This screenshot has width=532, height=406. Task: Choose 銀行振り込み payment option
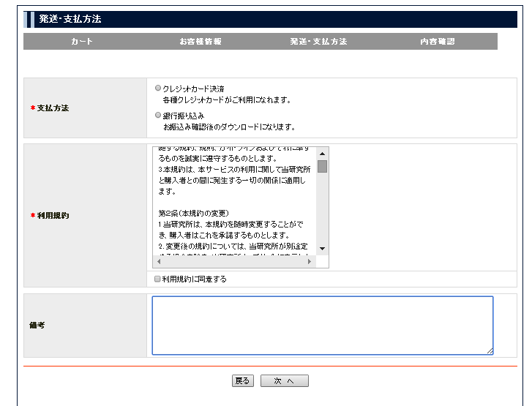158,115
